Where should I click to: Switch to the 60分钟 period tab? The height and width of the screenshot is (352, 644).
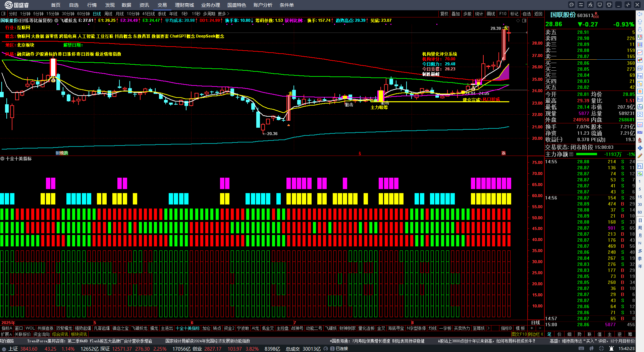[84, 14]
